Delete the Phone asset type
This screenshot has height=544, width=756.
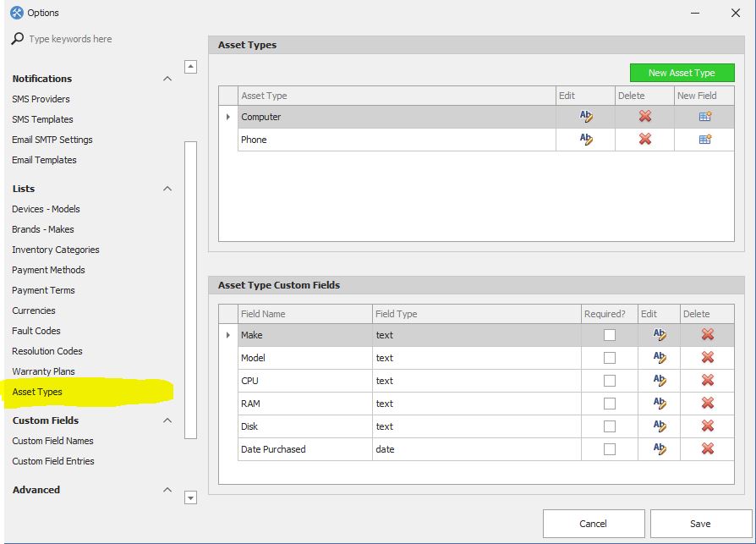click(645, 139)
